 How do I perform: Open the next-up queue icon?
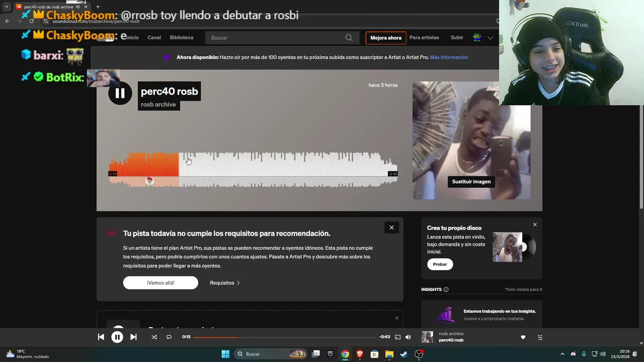[540, 337]
